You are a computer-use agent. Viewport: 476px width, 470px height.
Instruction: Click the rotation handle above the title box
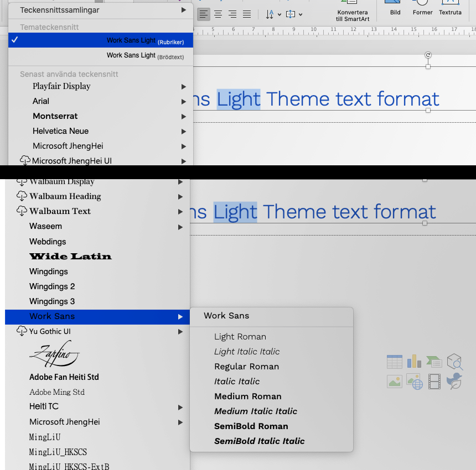(x=428, y=55)
